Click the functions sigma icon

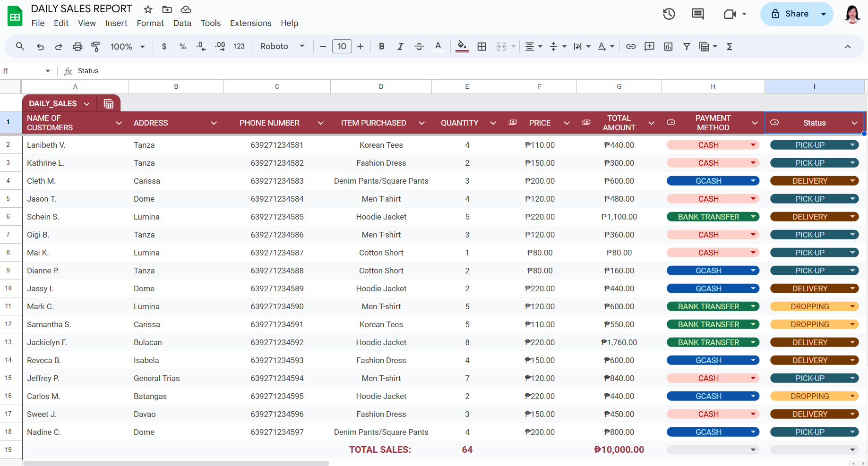(x=730, y=46)
